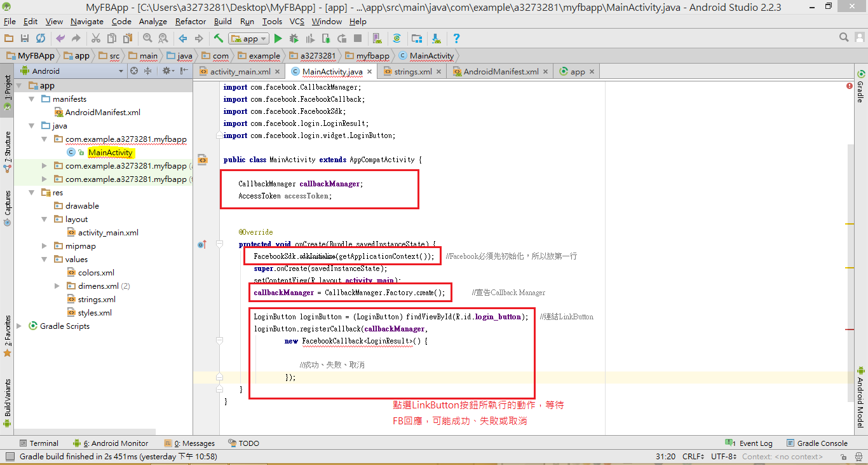Viewport: 868px width, 465px height.
Task: Click the blue Help question mark icon
Action: point(456,39)
